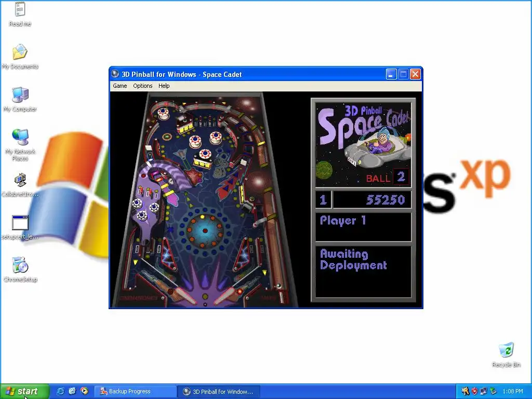The height and width of the screenshot is (399, 532).
Task: Click the 3D Pinball taskbar button
Action: pos(219,391)
